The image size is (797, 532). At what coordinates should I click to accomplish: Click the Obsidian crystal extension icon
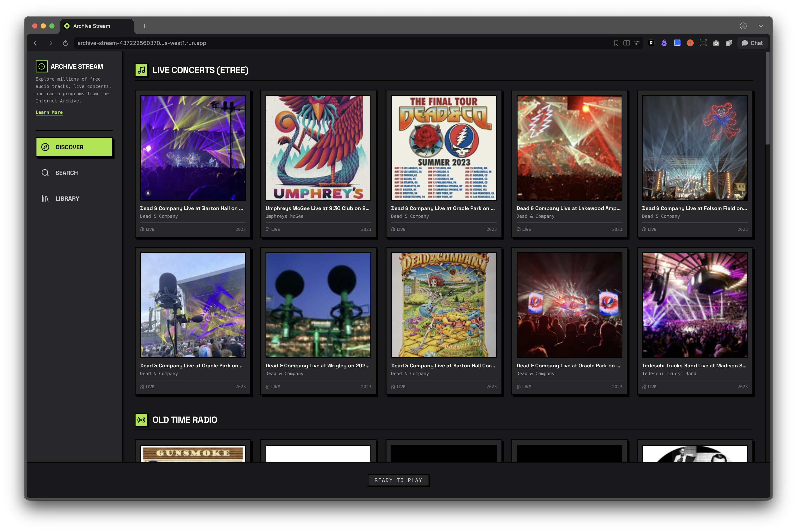pyautogui.click(x=664, y=43)
